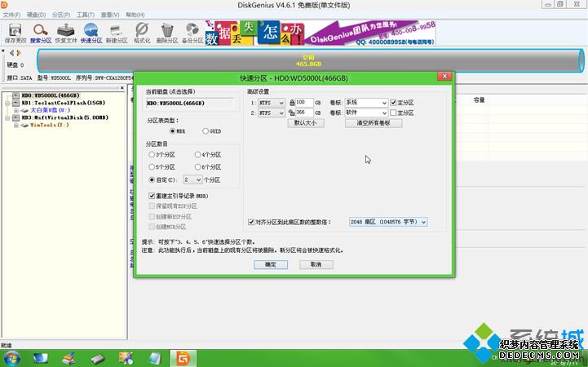The width and height of the screenshot is (588, 367).
Task: Open the 分区(P) menu
Action: coord(61,15)
